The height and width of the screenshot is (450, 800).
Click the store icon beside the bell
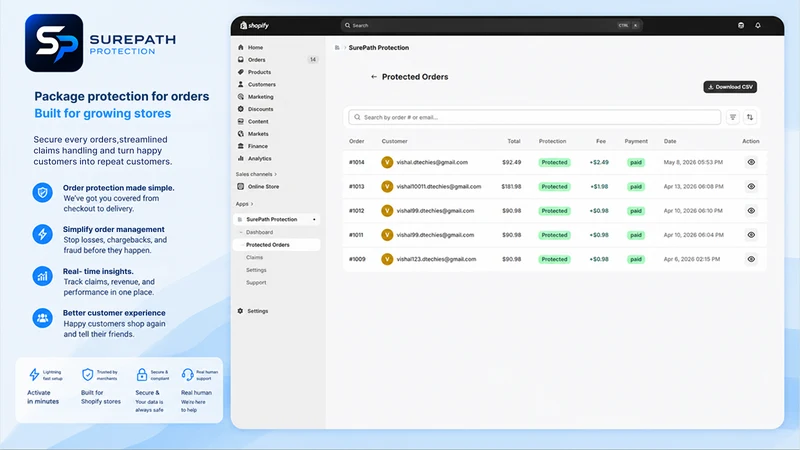tap(741, 26)
